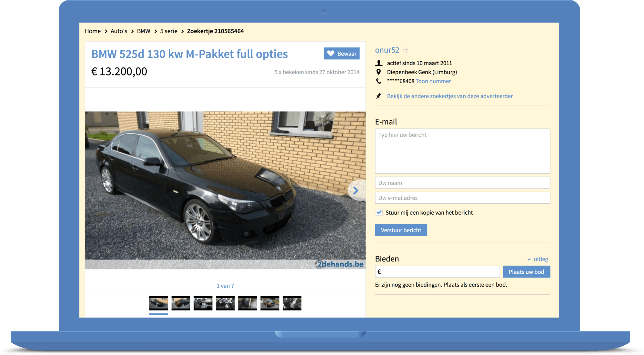Click the ad title BMW 525d 130 kw

189,54
